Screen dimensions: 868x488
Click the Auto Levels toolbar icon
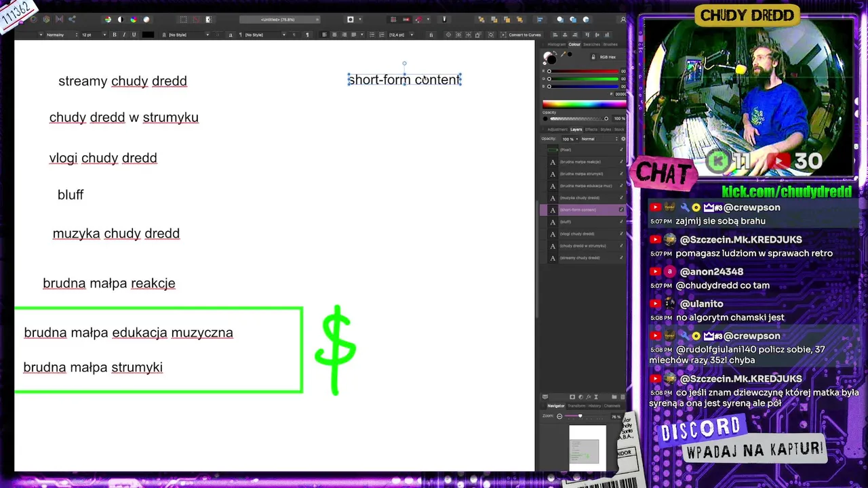(107, 20)
